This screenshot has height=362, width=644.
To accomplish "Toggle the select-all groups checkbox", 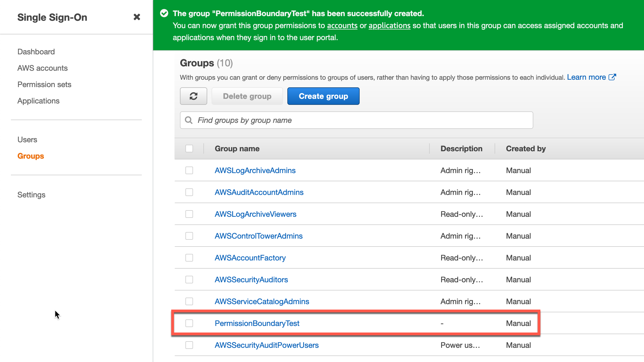I will (189, 149).
